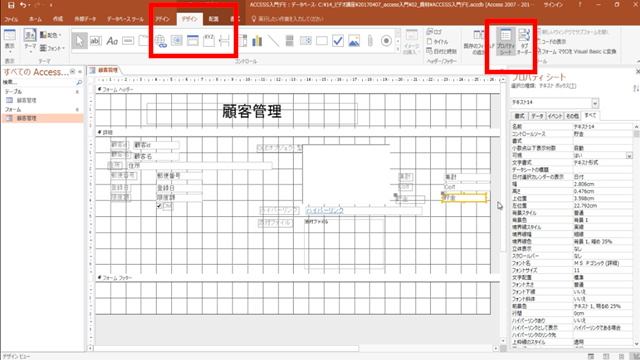Select the Option Button radio control tool
The height and width of the screenshot is (360, 640).
click(x=386, y=41)
